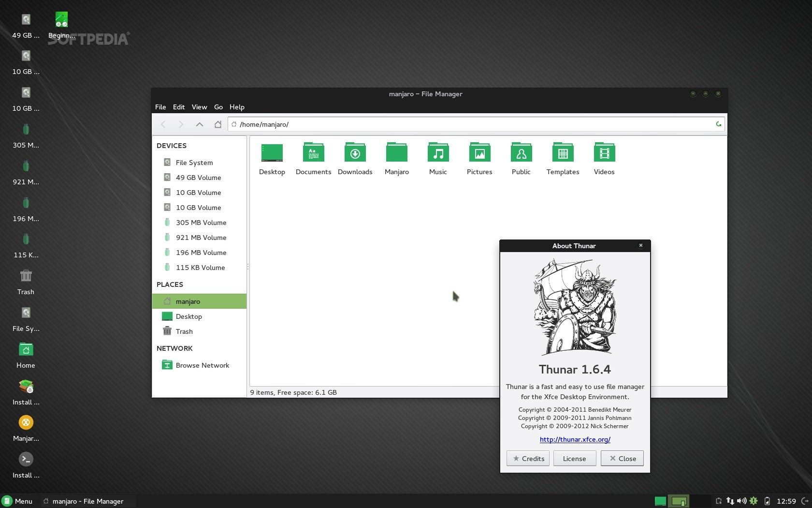
Task: Collapse the NETWORK section
Action: [174, 348]
